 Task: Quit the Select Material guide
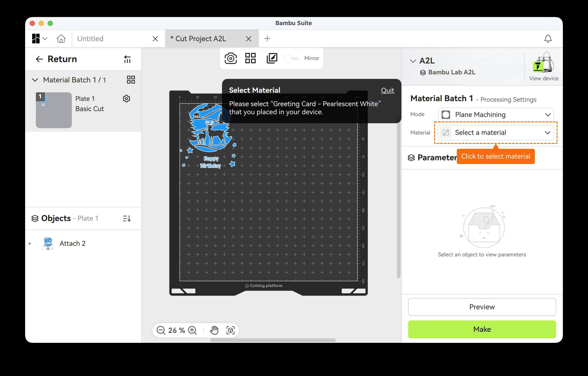pyautogui.click(x=388, y=90)
